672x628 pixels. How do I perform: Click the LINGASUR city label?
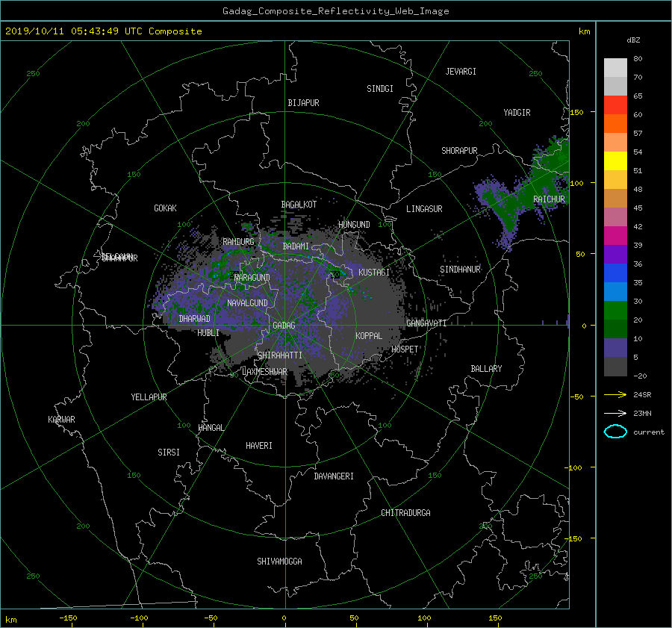click(424, 209)
